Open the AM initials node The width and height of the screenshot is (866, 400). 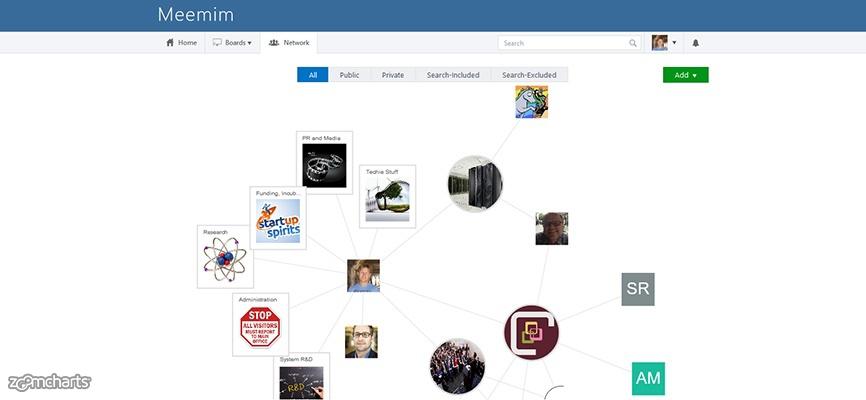pos(648,378)
